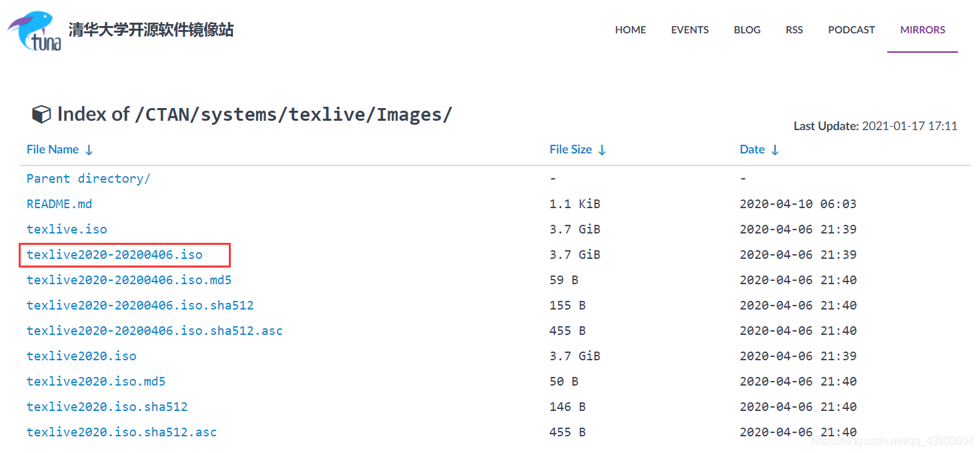Open texlive2020-20200406.iso.sha512 file

tap(140, 305)
